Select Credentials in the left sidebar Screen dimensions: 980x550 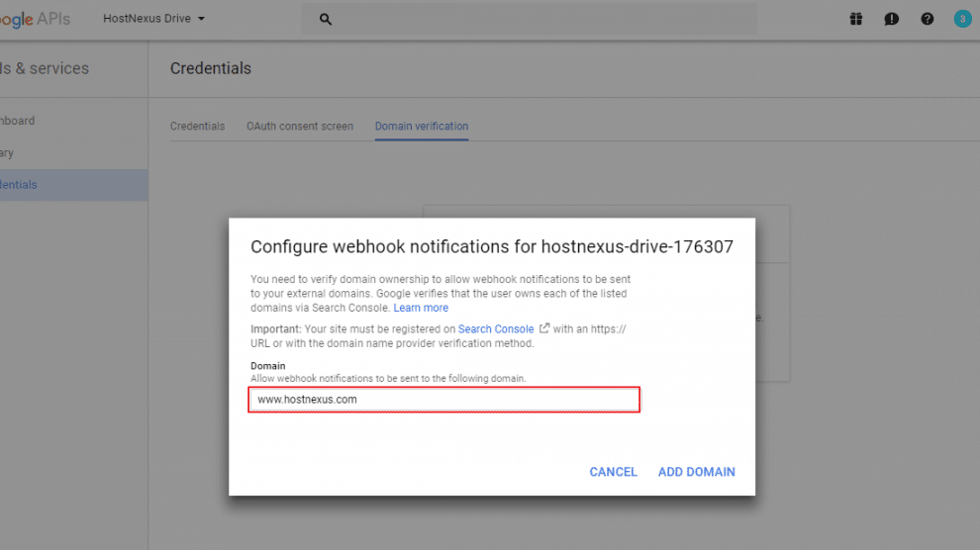pyautogui.click(x=74, y=185)
